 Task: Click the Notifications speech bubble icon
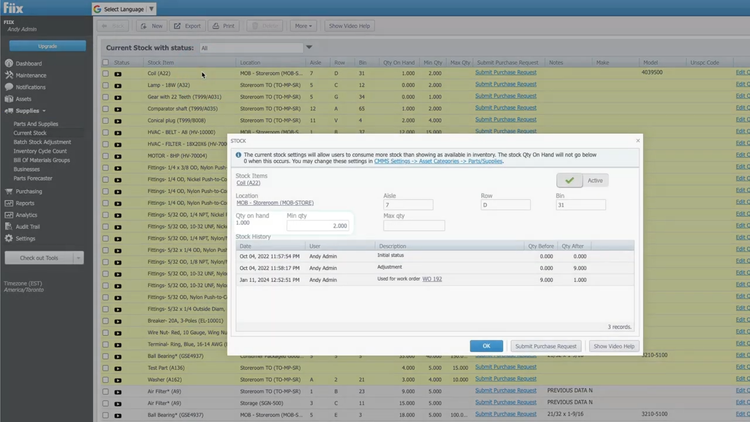(9, 87)
